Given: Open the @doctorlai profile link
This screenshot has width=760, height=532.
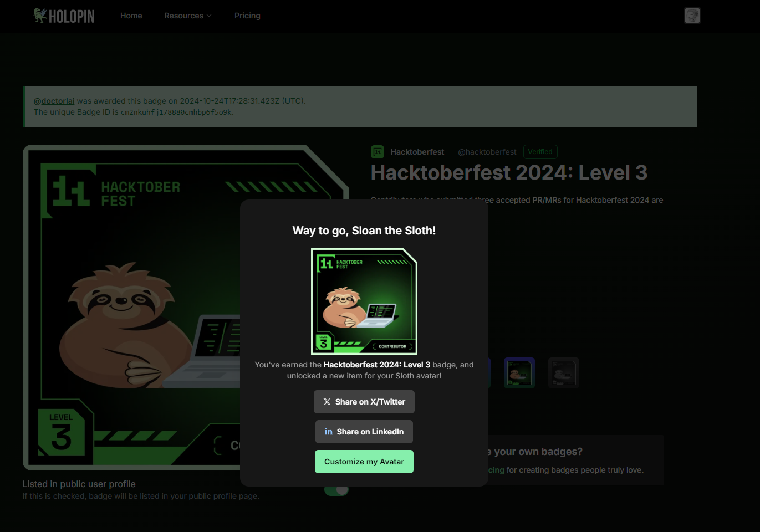Looking at the screenshot, I should [x=54, y=101].
